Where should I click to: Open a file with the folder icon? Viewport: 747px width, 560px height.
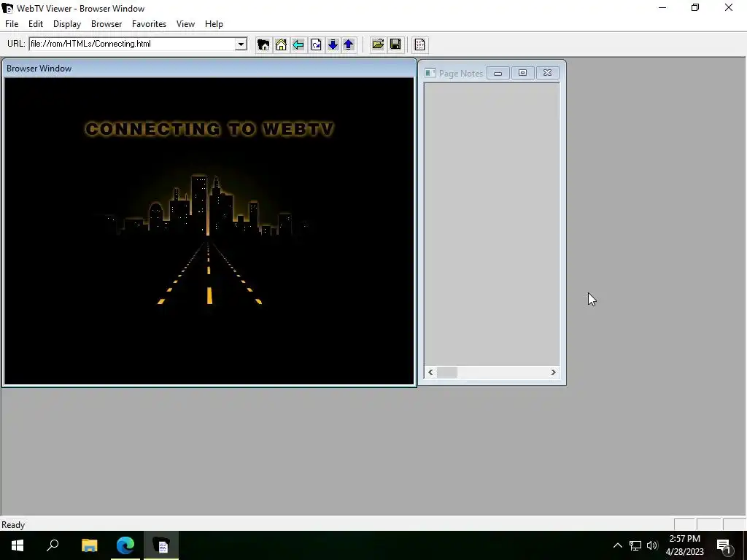378,44
